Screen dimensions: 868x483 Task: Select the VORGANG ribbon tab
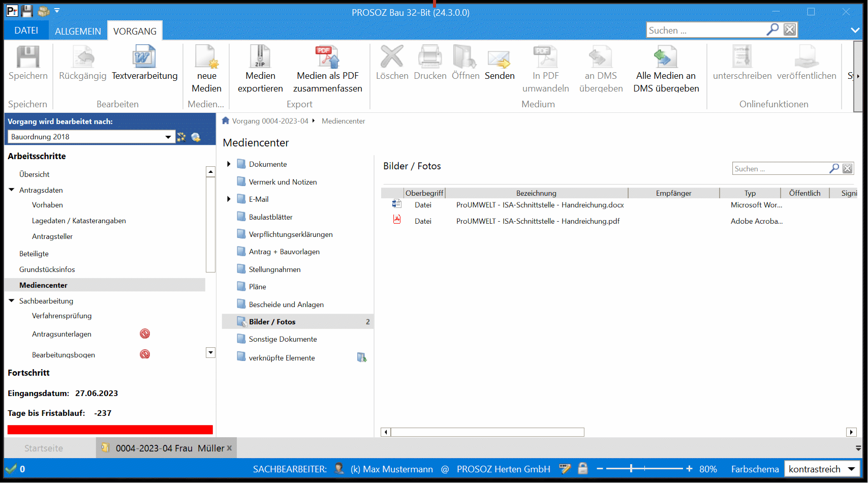135,31
